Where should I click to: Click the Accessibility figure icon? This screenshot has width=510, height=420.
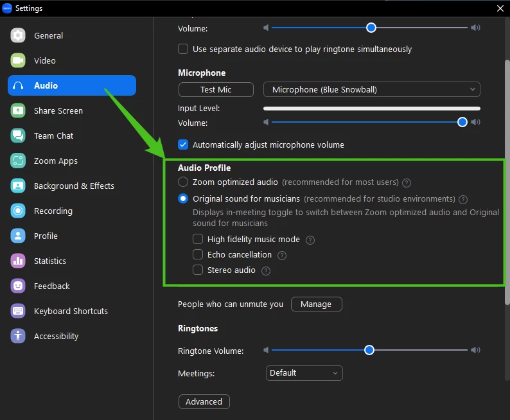click(x=18, y=336)
